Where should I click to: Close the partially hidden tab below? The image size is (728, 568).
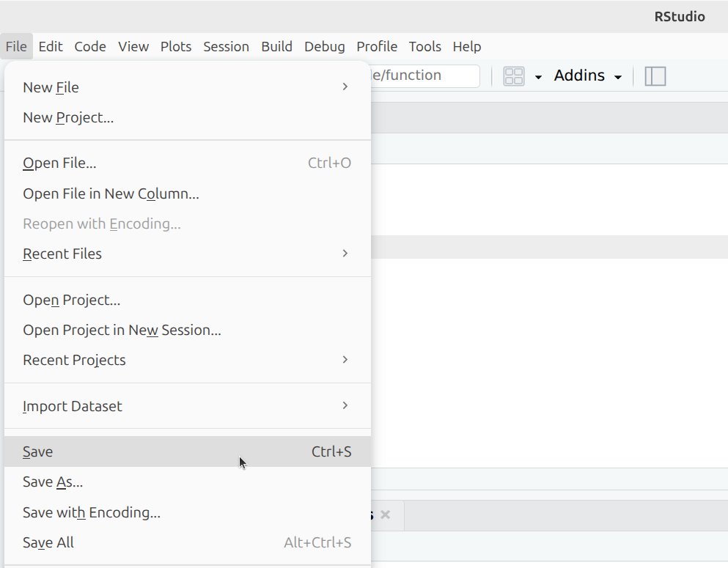385,514
